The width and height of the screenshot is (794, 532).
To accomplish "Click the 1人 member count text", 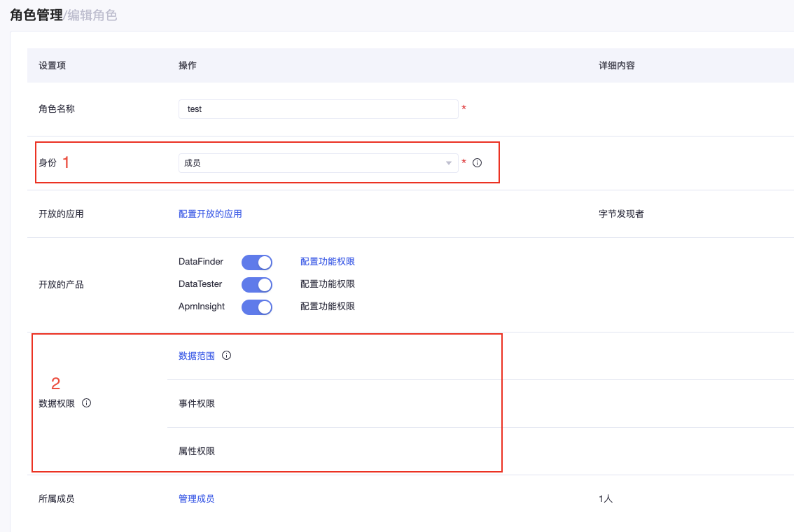I will [606, 498].
